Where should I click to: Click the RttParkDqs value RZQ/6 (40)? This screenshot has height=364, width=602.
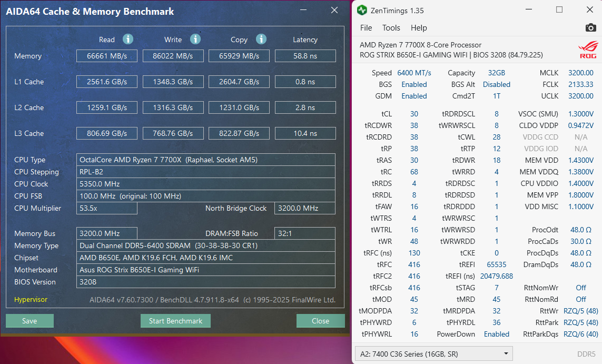coord(580,334)
